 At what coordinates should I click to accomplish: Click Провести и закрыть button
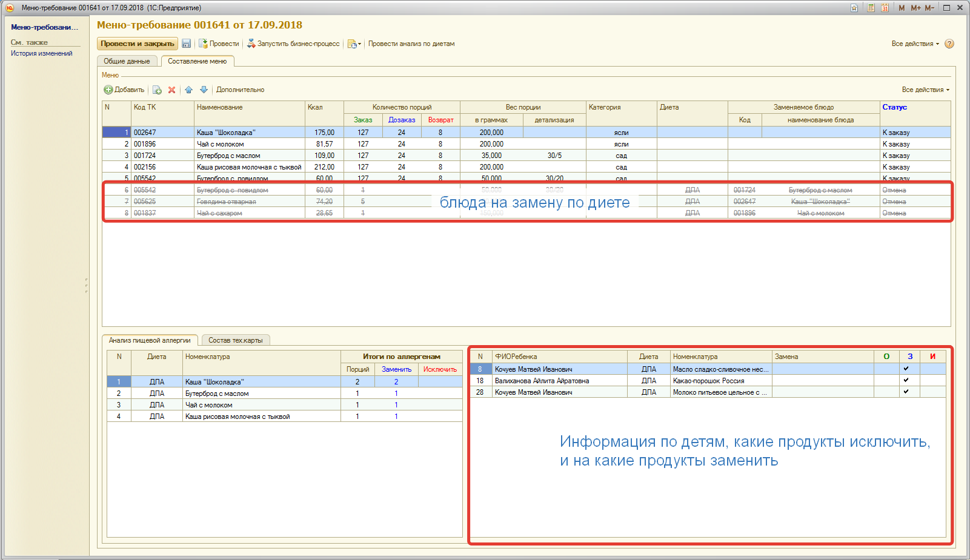(x=138, y=44)
